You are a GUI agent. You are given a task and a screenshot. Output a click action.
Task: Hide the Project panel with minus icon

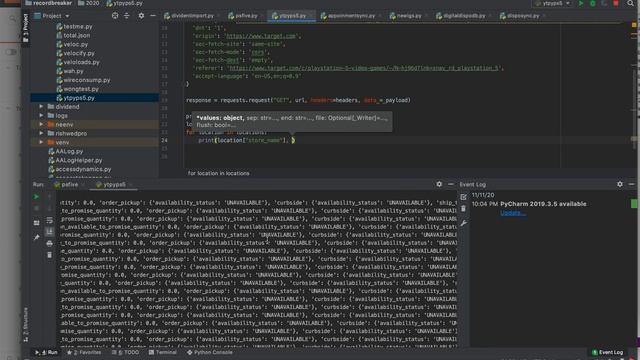tap(153, 16)
